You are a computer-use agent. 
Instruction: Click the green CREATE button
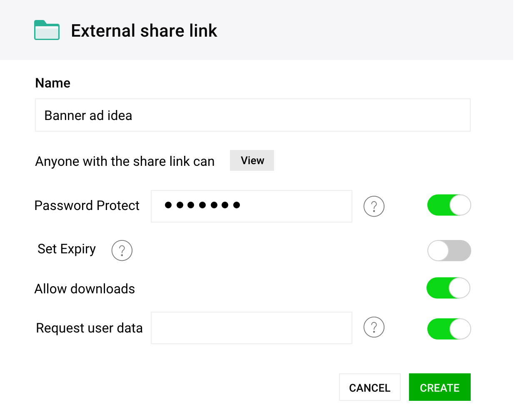(x=439, y=387)
